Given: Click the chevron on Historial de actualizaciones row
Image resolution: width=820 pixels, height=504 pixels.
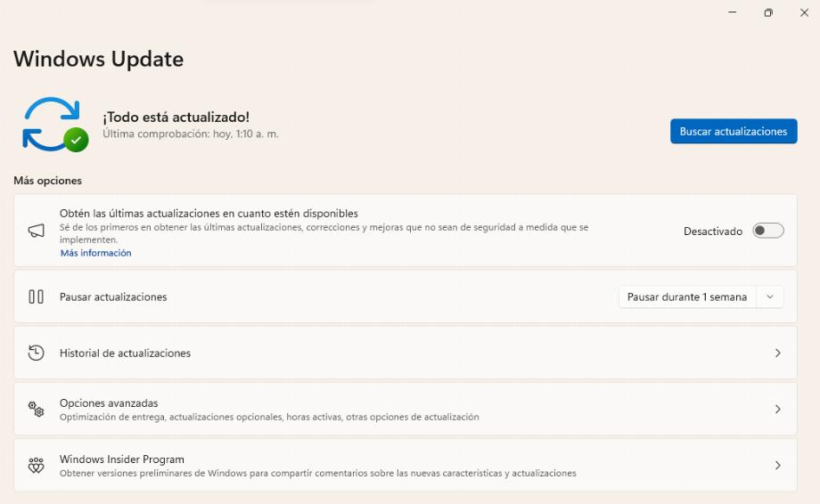Looking at the screenshot, I should click(x=777, y=353).
